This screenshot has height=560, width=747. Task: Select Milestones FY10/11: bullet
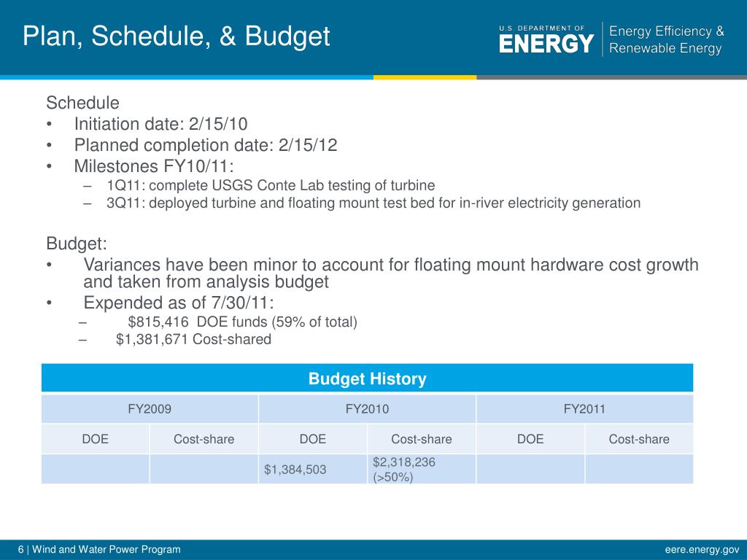[154, 166]
